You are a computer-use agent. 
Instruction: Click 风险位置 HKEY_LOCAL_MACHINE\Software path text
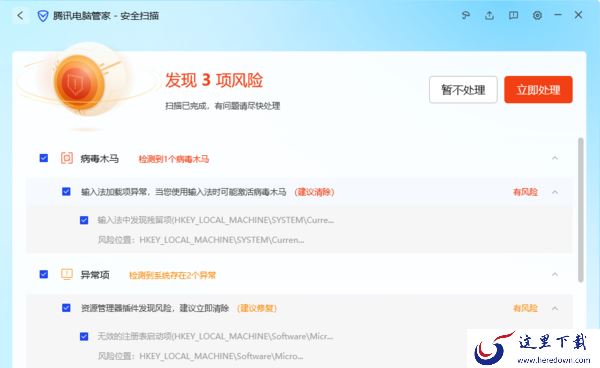click(x=201, y=356)
